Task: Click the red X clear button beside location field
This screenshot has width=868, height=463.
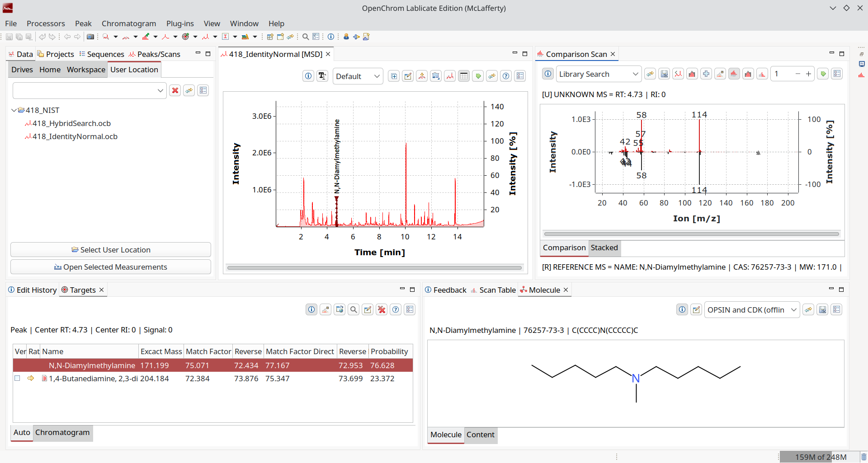Action: click(175, 91)
